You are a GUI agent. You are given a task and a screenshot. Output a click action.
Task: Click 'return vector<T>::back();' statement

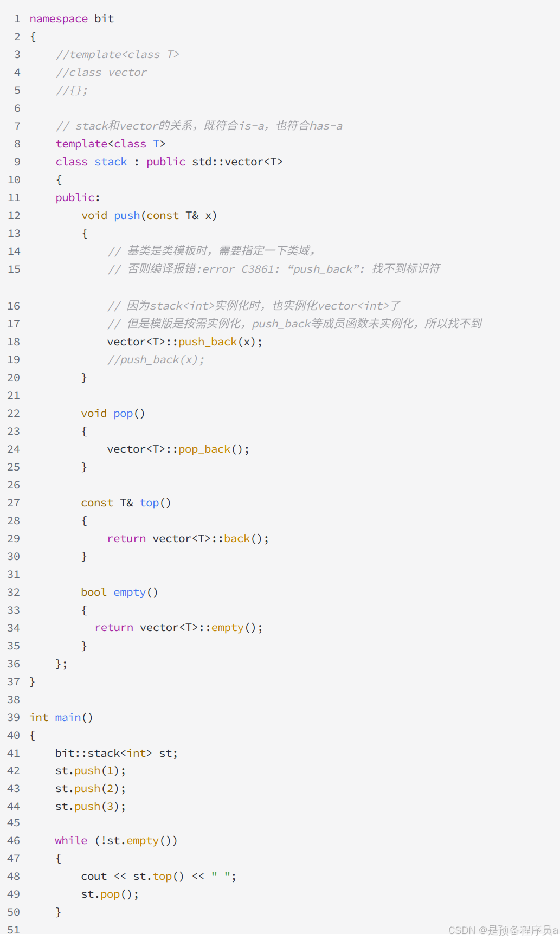pos(188,538)
